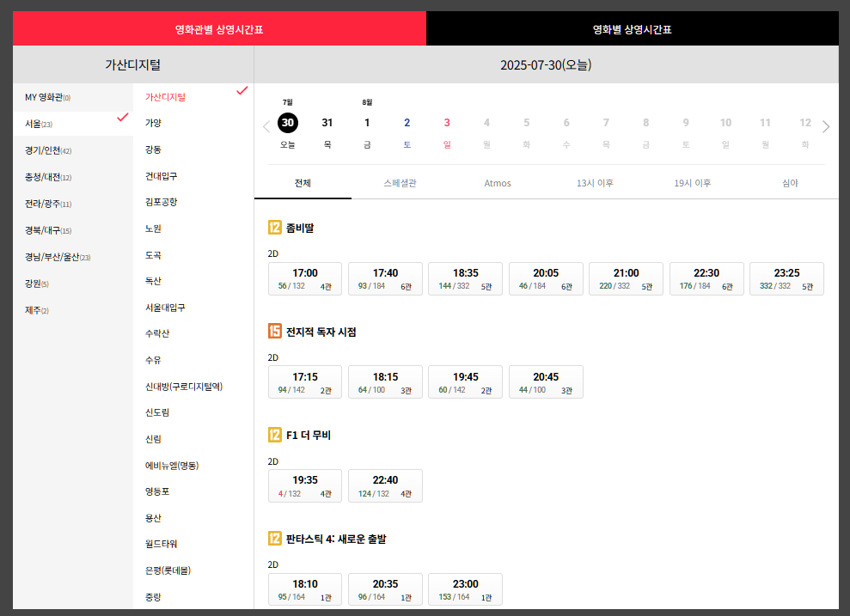Book 좀비딸 17:40 showing in 6관
The width and height of the screenshot is (850, 616).
[x=385, y=279]
